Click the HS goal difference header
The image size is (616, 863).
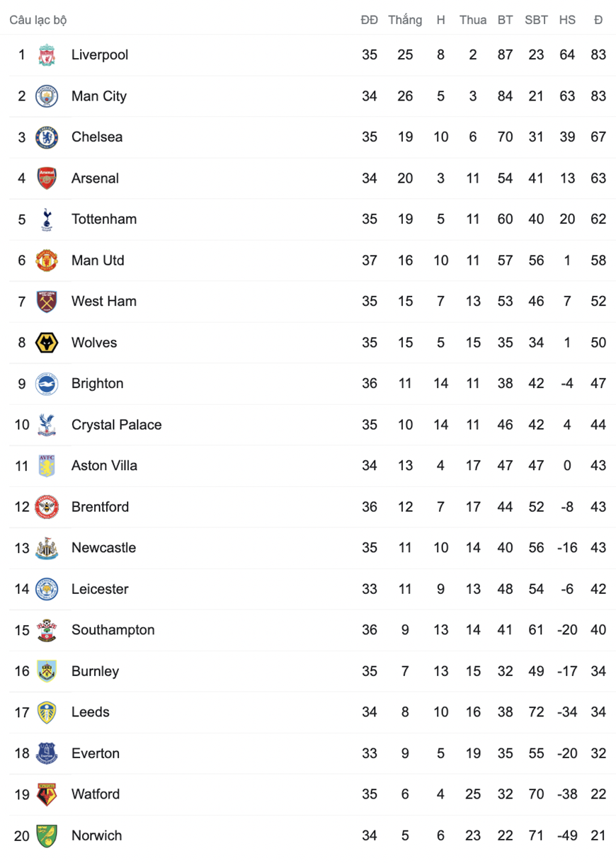tap(567, 20)
